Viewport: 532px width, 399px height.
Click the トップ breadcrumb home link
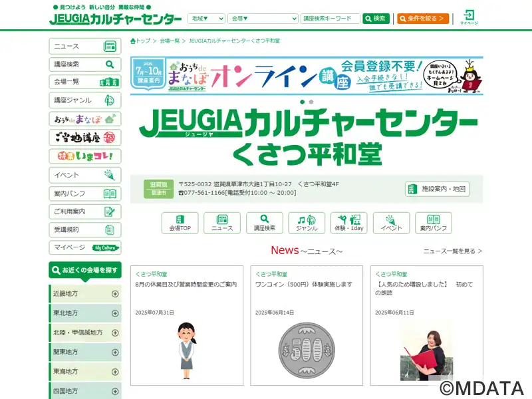[140, 41]
